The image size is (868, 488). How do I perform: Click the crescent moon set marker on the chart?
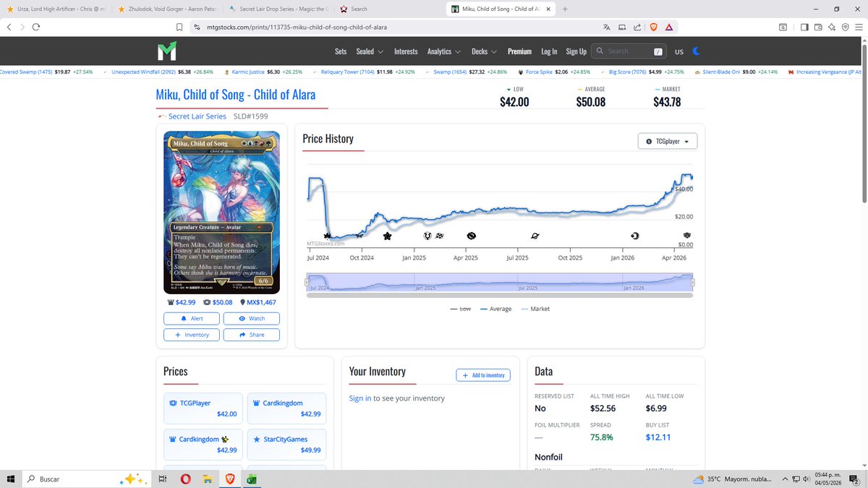[x=635, y=236]
